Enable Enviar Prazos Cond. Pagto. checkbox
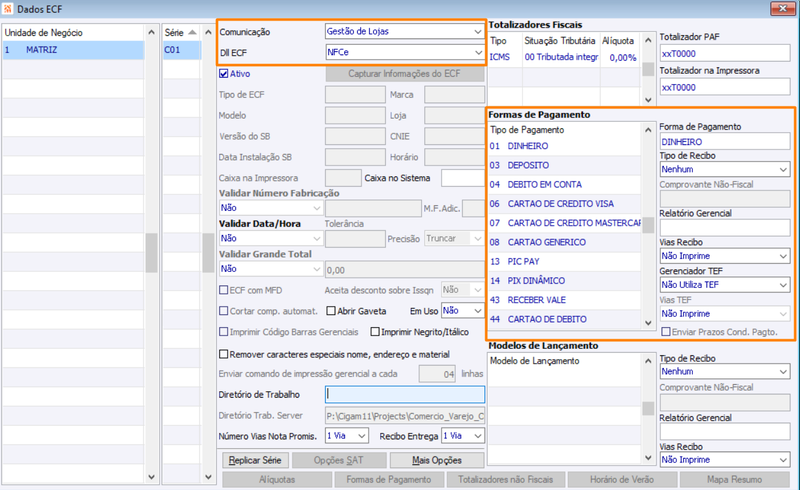 666,332
